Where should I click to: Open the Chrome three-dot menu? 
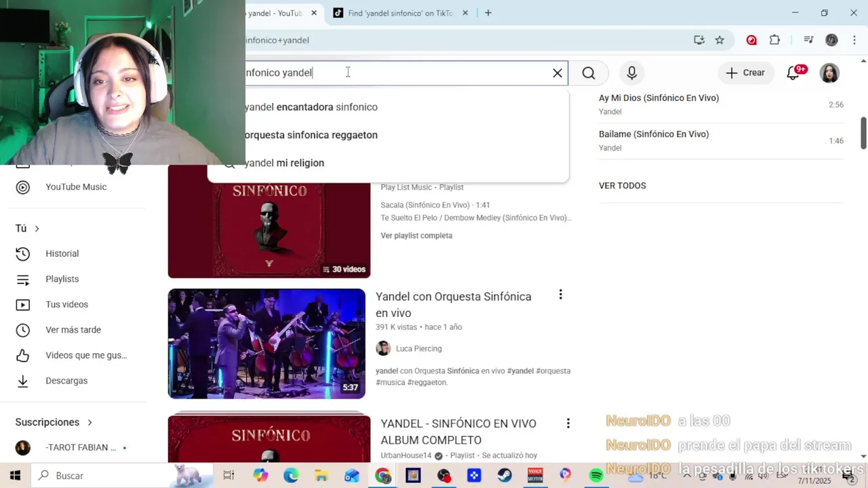pos(853,40)
